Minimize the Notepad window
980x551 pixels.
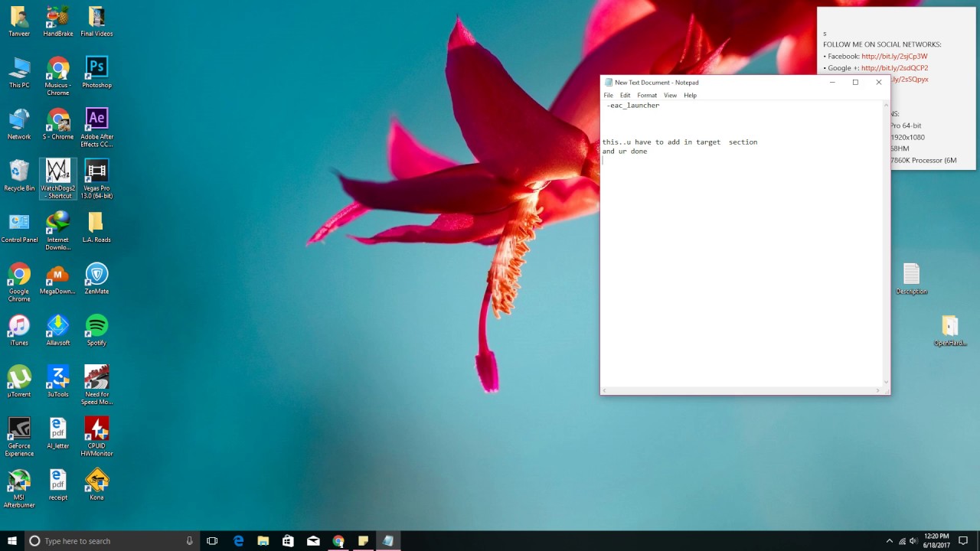click(832, 82)
